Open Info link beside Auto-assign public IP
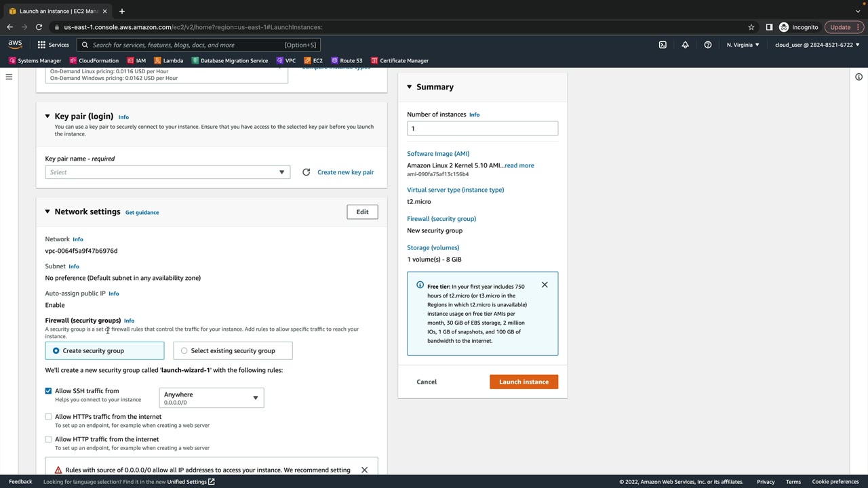The height and width of the screenshot is (488, 868). 114,293
